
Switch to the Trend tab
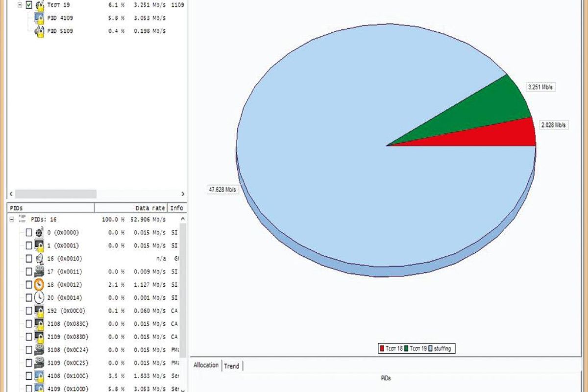tap(232, 366)
